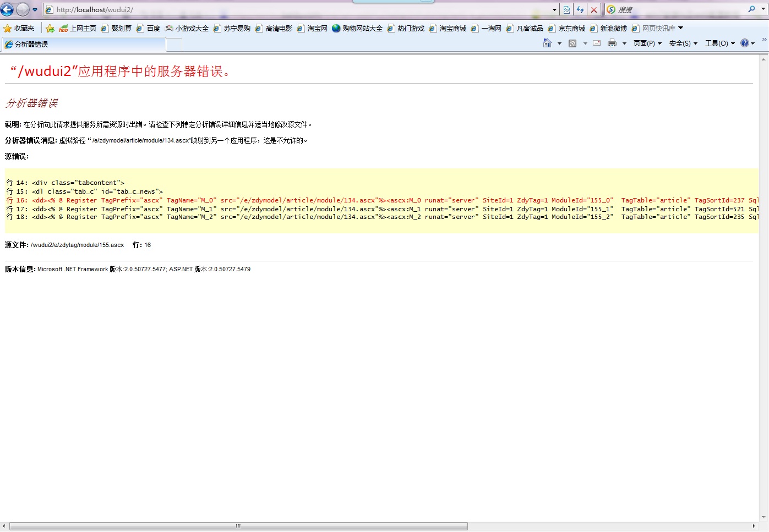Click the Compatibility View page icon
The image size is (769, 532).
pos(566,9)
